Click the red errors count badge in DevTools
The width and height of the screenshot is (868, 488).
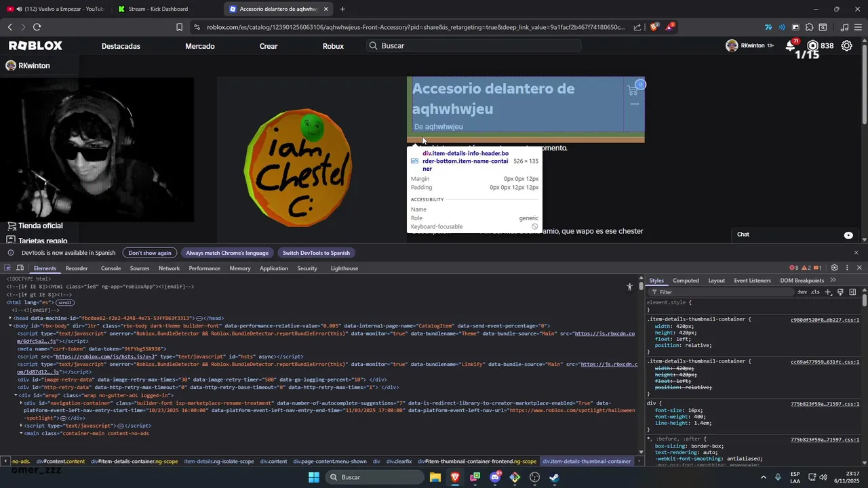point(794,268)
